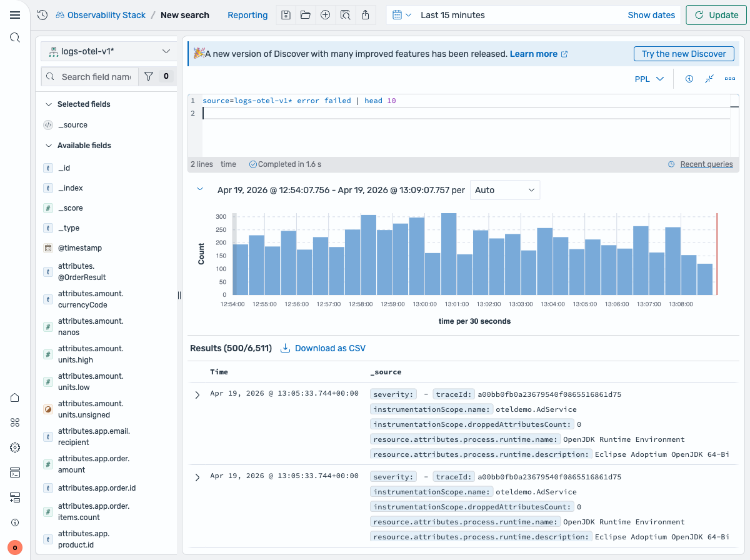
Task: Open the Reporting menu
Action: [247, 14]
